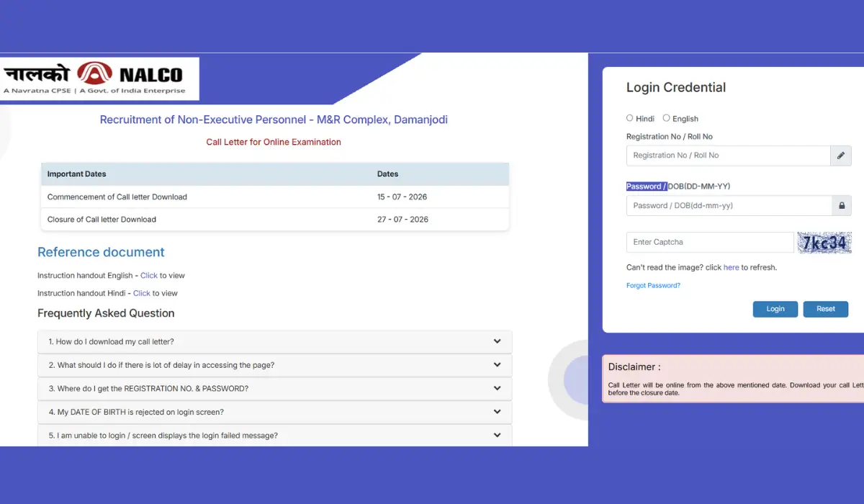864x504 pixels.
Task: Click lock icon beside Password field
Action: (841, 206)
